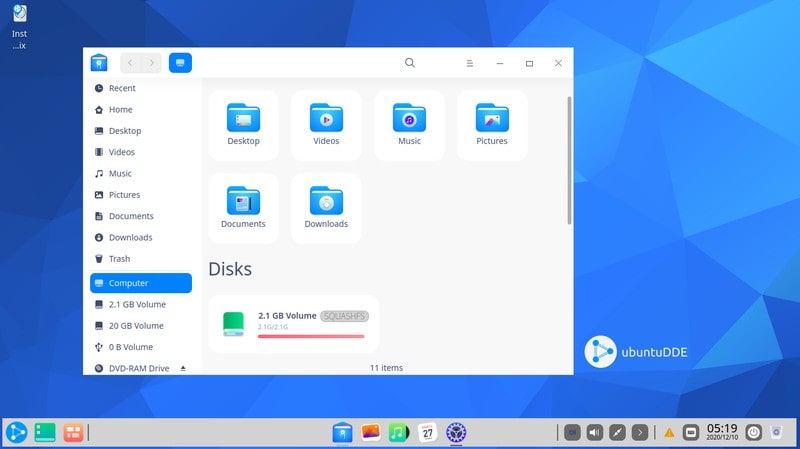Open the file manager hamburger menu
This screenshot has height=449, width=800.
pyautogui.click(x=469, y=63)
